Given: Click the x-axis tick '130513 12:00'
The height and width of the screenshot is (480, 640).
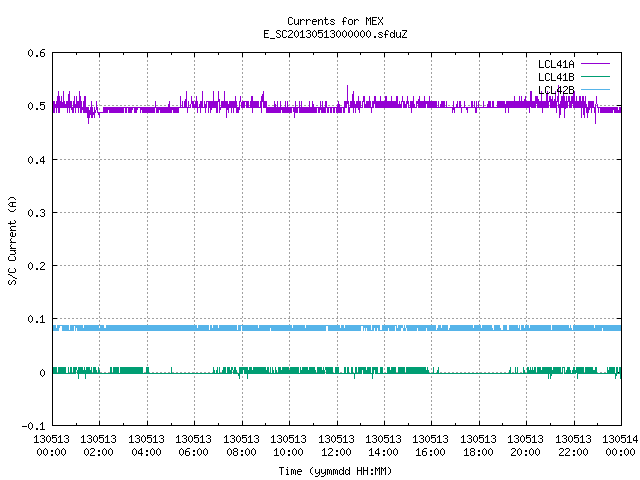Looking at the screenshot, I should click(336, 446).
